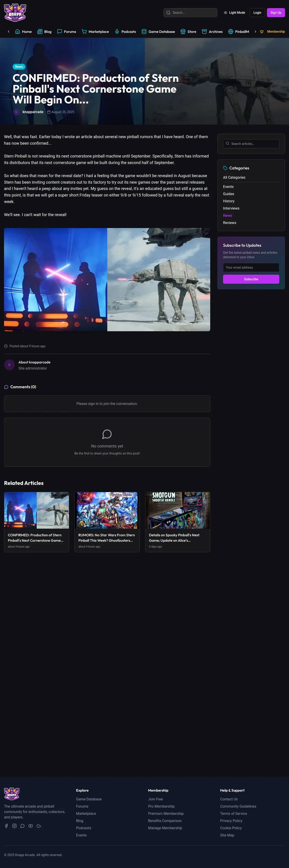Open the cloud social icon in the footer

coord(39,826)
